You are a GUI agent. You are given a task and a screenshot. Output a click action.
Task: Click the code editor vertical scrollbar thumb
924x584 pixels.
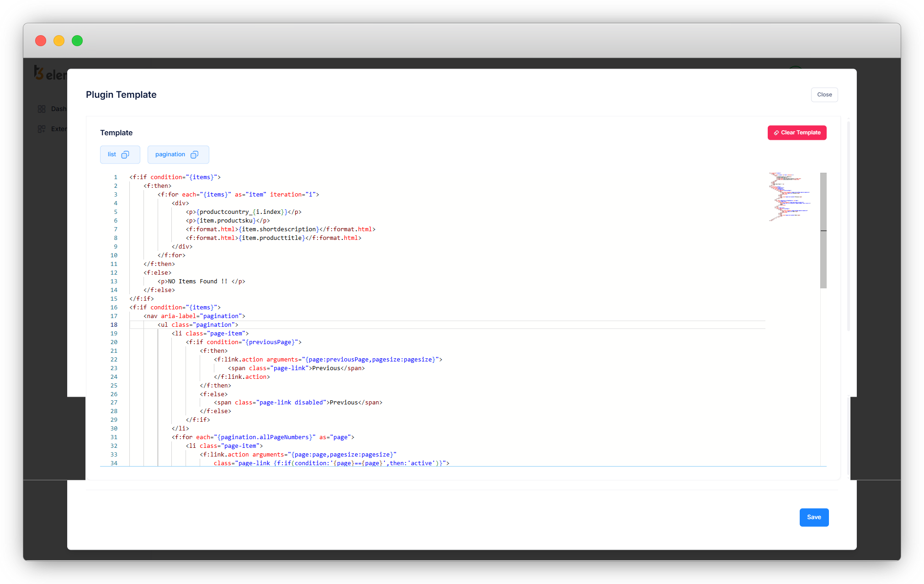pyautogui.click(x=823, y=230)
